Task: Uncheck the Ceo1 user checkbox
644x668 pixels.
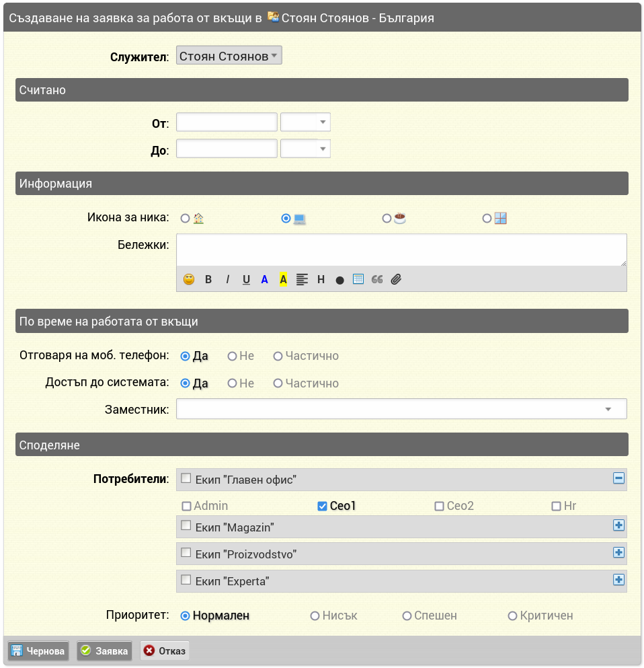Action: (x=322, y=506)
